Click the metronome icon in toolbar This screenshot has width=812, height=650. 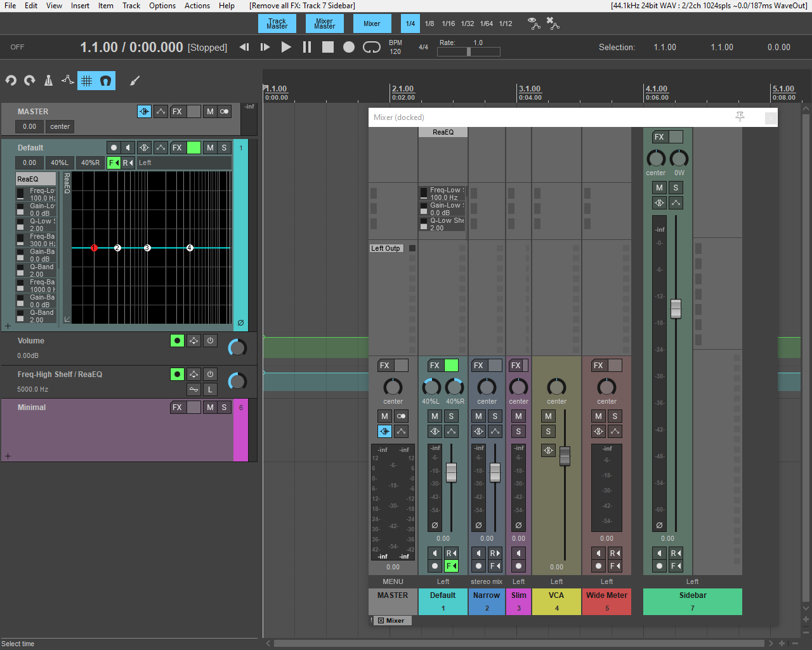[48, 81]
